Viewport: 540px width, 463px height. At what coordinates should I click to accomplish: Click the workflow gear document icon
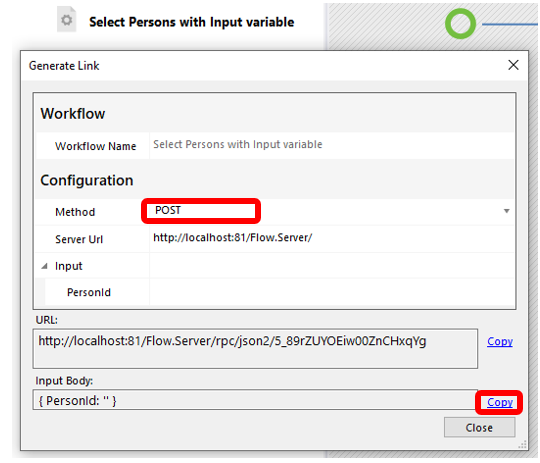(66, 20)
